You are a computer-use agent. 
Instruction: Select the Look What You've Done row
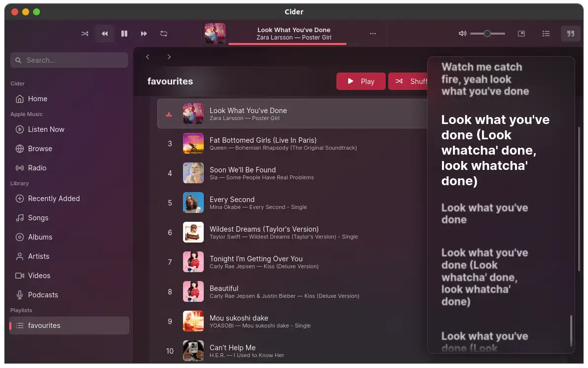pyautogui.click(x=292, y=114)
